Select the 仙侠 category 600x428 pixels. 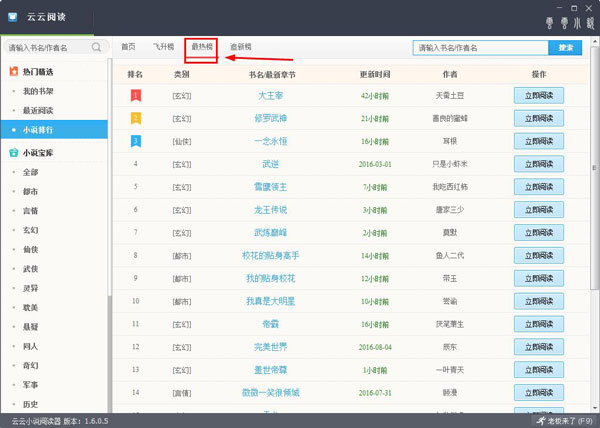click(31, 249)
